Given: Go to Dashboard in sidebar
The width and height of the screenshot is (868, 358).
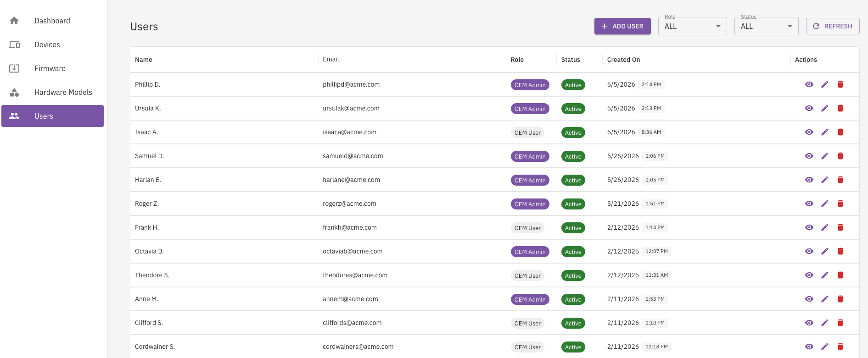Looking at the screenshot, I should pyautogui.click(x=52, y=21).
